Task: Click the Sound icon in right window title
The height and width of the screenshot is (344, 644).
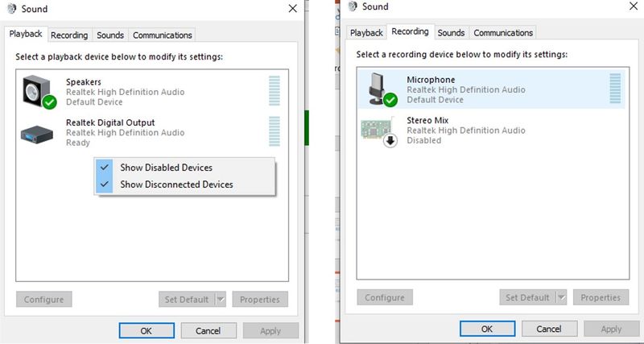Action: [x=353, y=6]
